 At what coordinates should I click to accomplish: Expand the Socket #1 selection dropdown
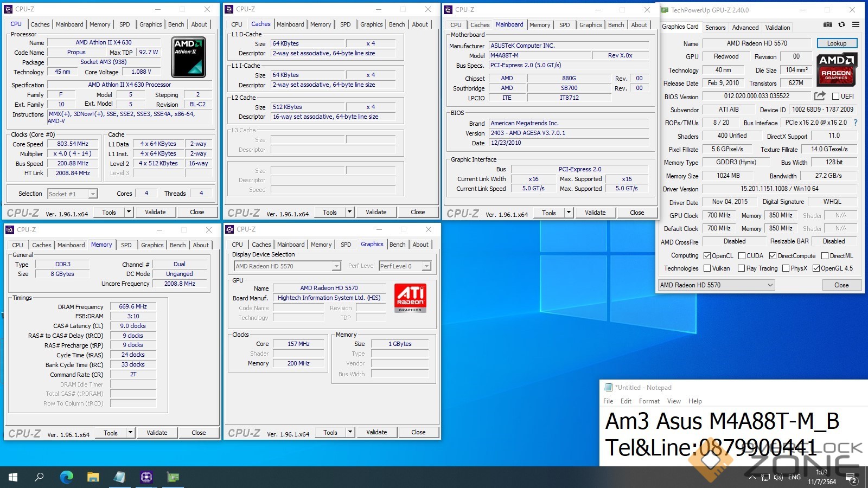[x=93, y=194]
